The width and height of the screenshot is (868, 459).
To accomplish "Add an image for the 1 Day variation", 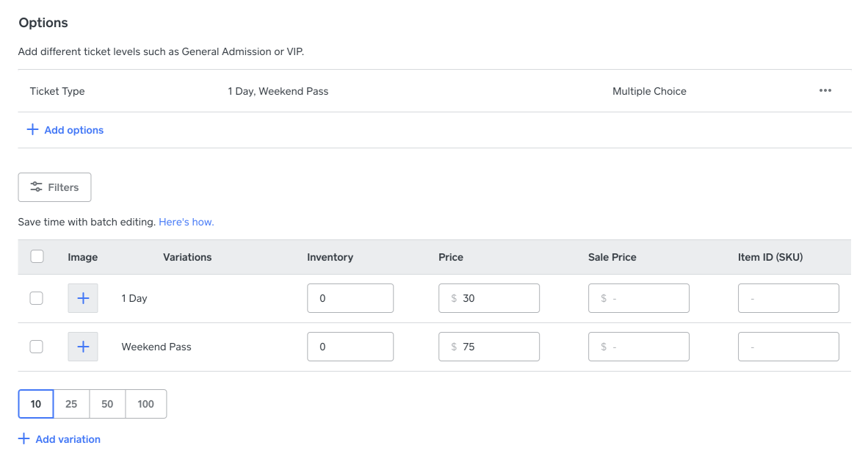I will pos(82,297).
